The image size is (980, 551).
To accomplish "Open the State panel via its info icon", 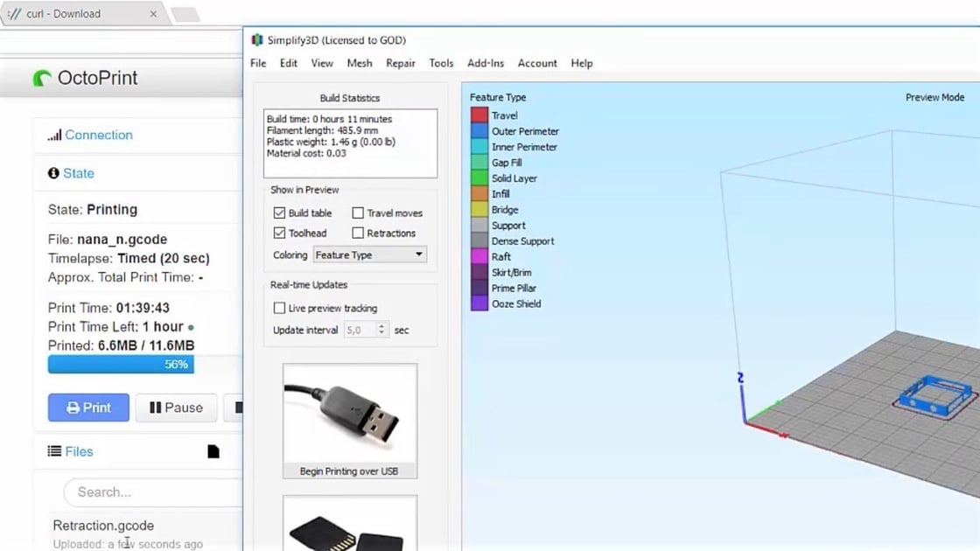I will (x=53, y=173).
